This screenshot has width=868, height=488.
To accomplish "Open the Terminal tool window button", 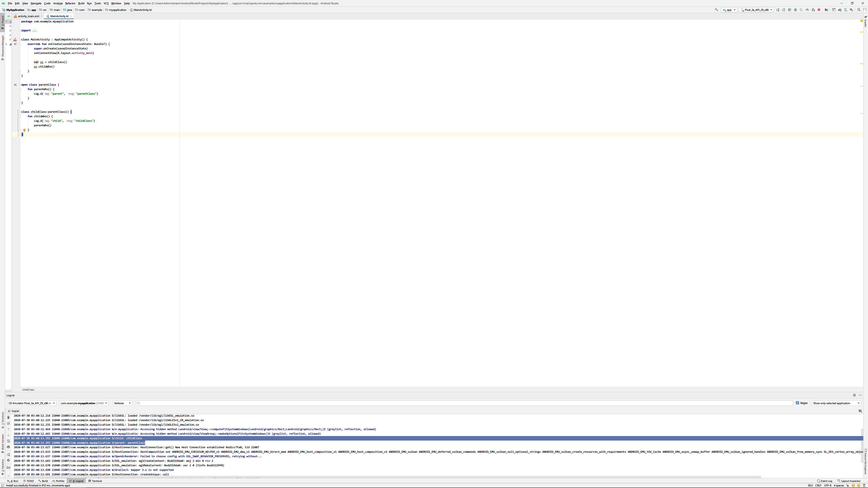I will click(x=95, y=481).
